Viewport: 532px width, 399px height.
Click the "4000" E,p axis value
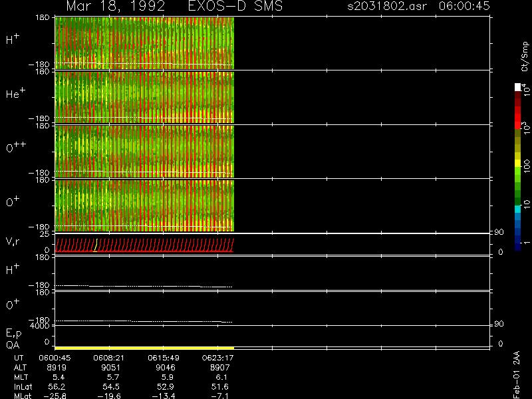pyautogui.click(x=40, y=326)
